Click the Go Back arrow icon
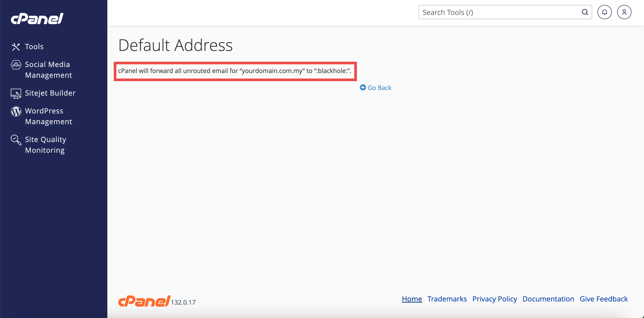644x318 pixels. click(363, 88)
